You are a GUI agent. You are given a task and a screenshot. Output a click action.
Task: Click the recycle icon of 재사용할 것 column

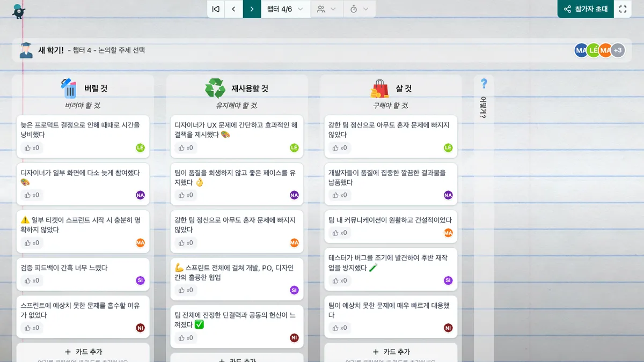click(215, 88)
